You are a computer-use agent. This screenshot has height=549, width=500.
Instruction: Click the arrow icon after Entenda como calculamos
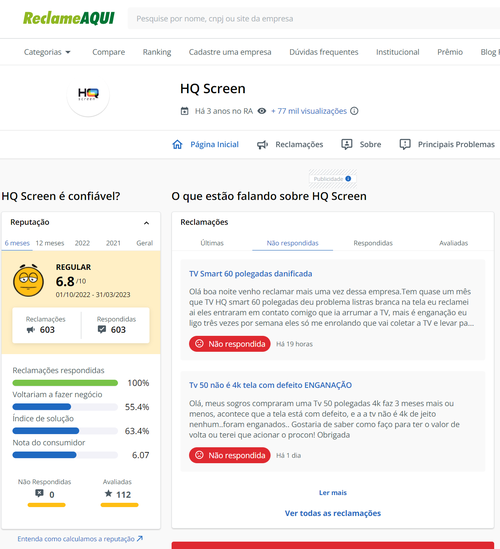140,538
